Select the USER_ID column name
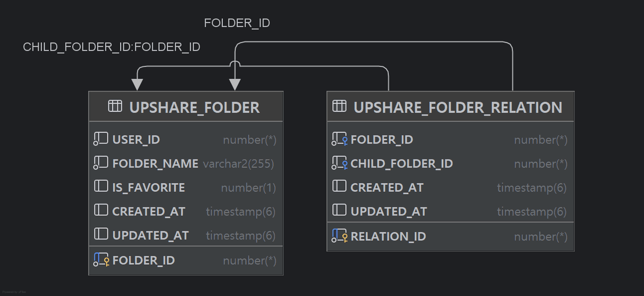 point(136,140)
